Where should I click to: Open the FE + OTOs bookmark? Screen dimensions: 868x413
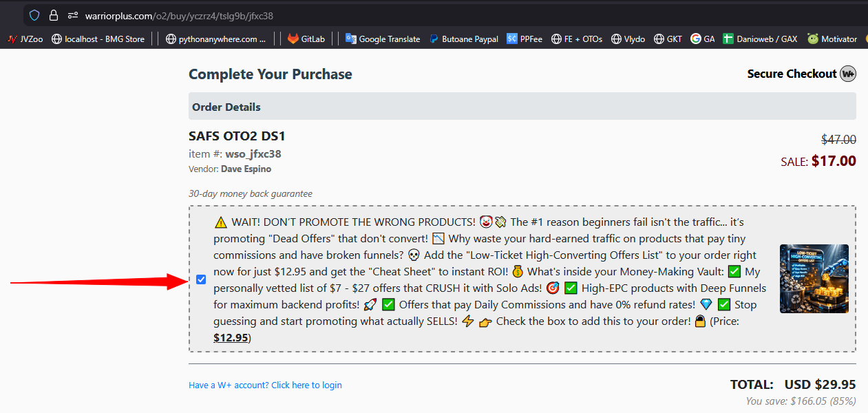[577, 39]
